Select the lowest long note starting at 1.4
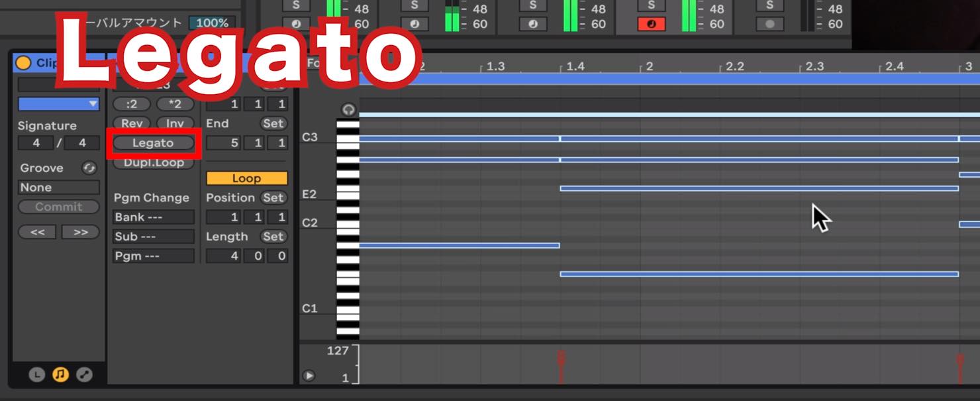This screenshot has width=980, height=401. [x=759, y=274]
